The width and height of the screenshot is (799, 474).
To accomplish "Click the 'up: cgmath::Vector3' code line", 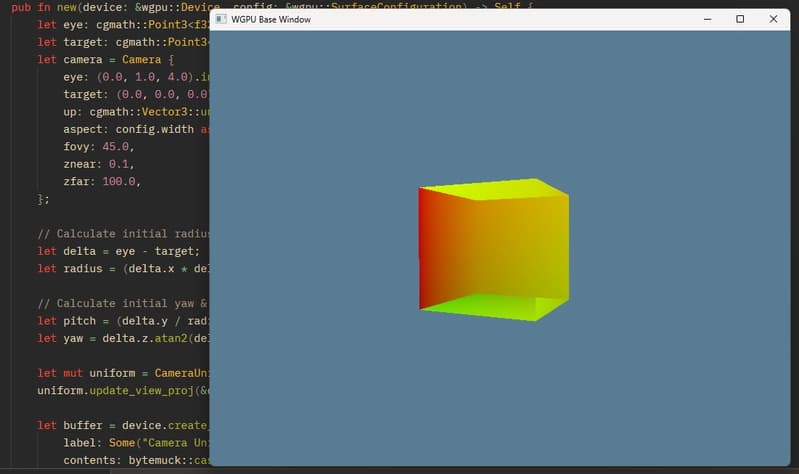I will (136, 112).
